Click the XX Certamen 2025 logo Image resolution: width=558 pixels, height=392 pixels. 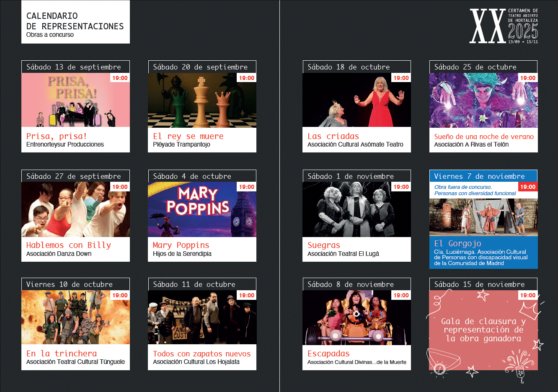[x=504, y=26]
